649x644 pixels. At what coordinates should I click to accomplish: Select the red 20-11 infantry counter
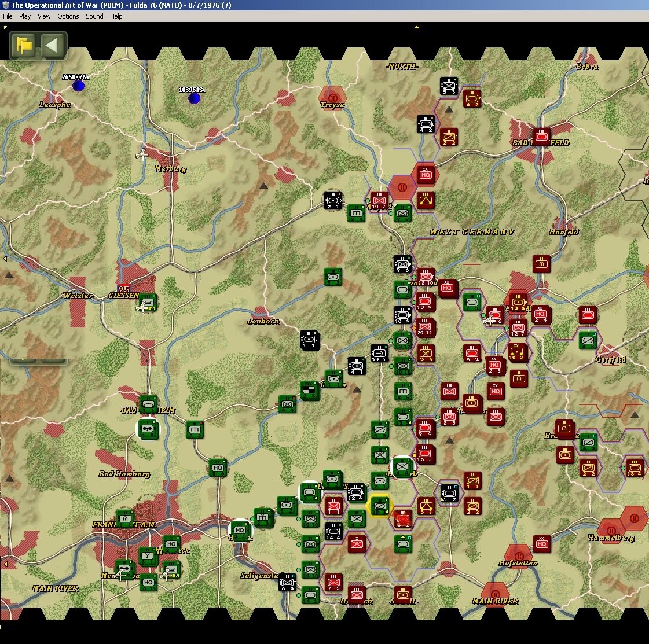tap(426, 327)
